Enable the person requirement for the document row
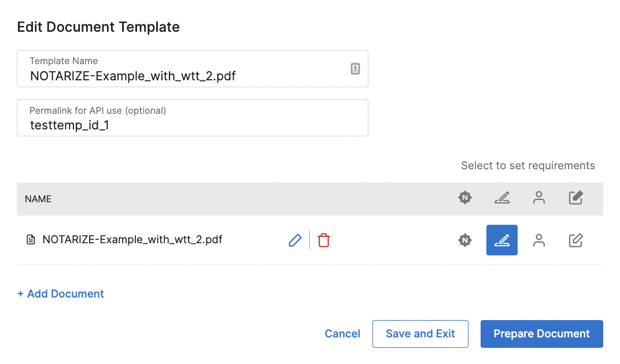The image size is (620, 364). 539,240
